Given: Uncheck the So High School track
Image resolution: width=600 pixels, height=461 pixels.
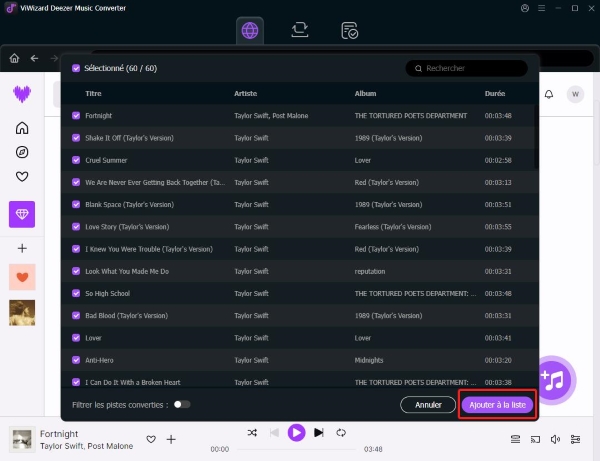Looking at the screenshot, I should coord(76,293).
